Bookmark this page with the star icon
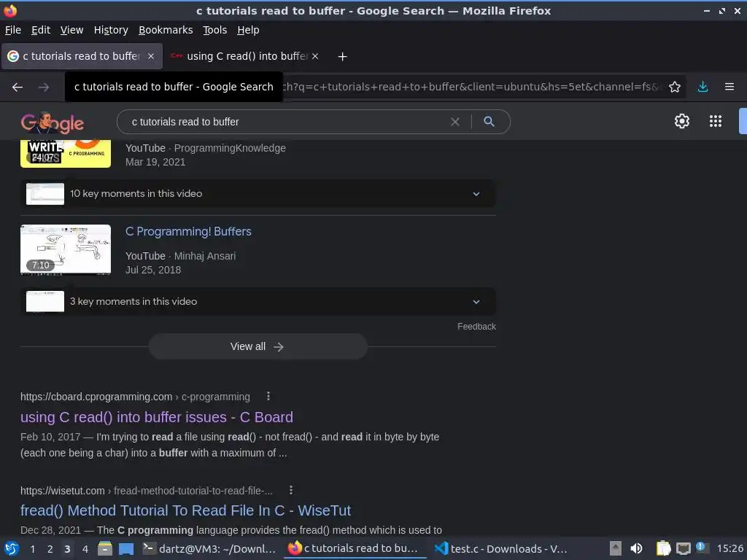 (675, 87)
